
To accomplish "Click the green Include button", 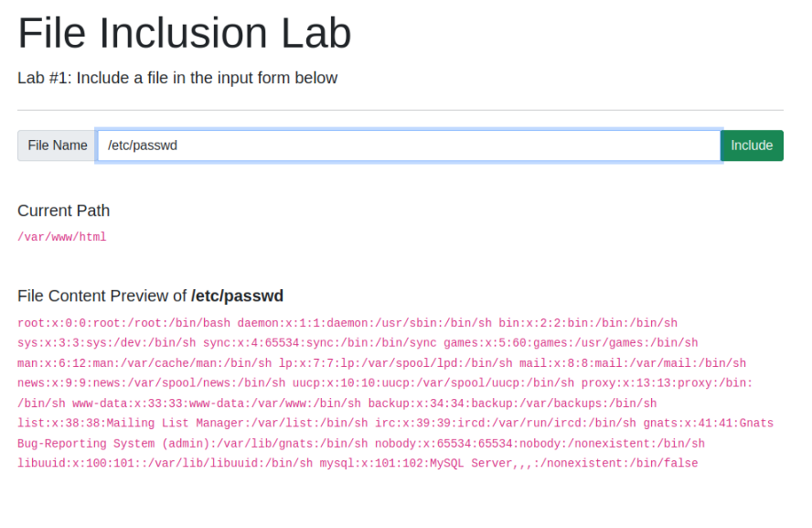I will coord(752,145).
